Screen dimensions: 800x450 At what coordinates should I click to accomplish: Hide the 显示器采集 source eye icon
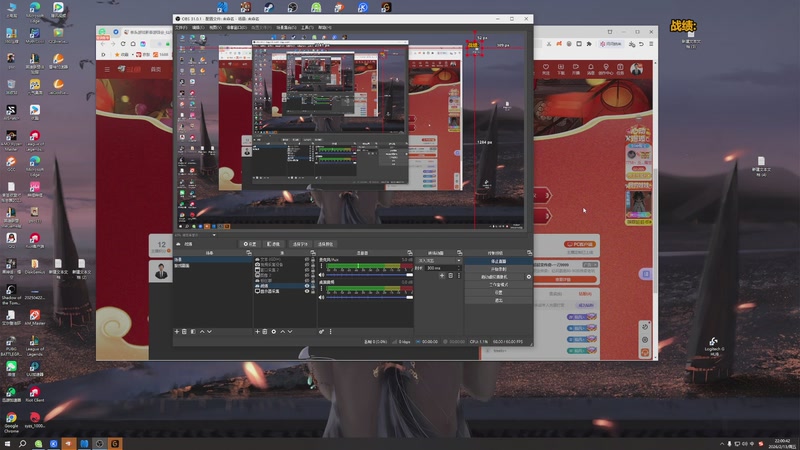(307, 291)
